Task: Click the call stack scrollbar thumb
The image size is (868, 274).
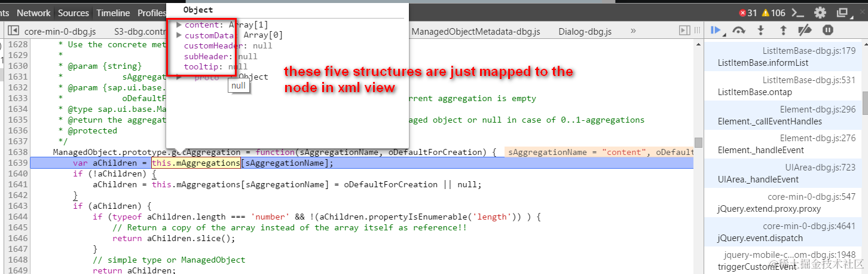Action: 864,102
